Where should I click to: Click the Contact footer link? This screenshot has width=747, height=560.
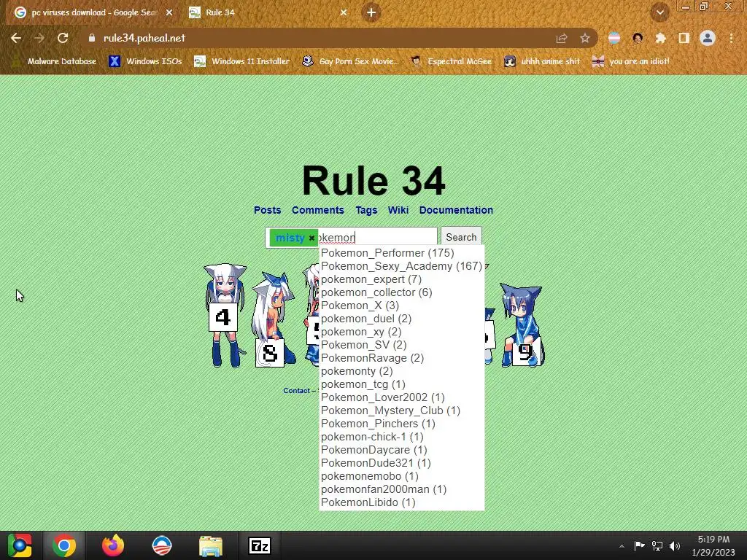[296, 391]
